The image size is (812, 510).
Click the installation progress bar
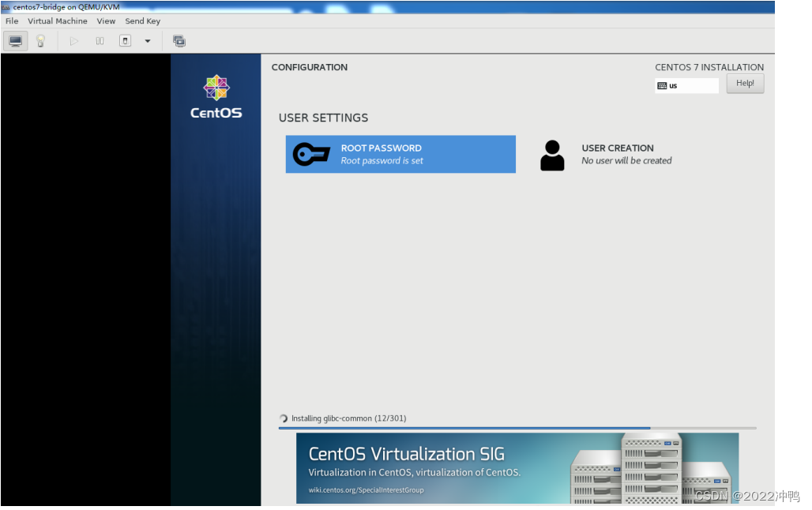pyautogui.click(x=517, y=428)
